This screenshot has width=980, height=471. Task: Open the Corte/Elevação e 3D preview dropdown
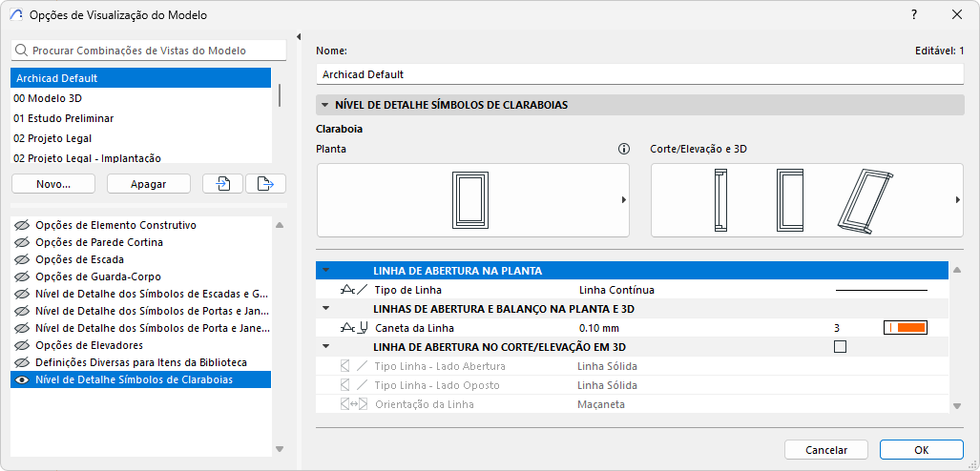tap(957, 200)
